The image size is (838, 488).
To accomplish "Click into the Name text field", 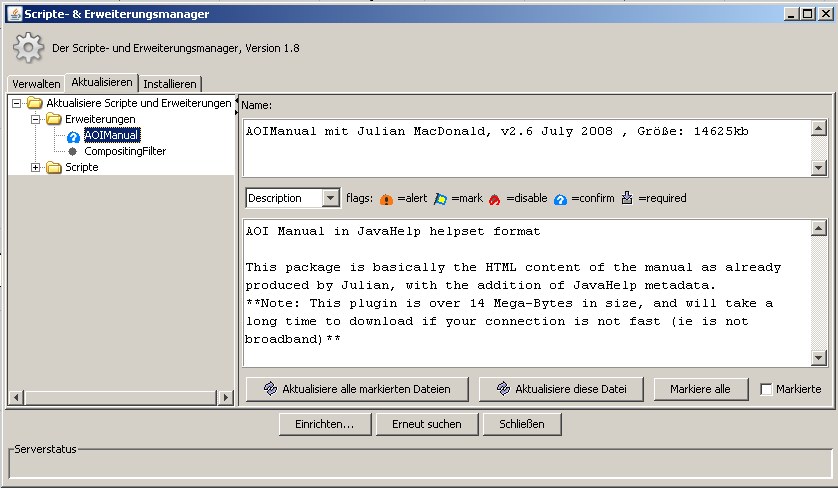I will tap(527, 148).
